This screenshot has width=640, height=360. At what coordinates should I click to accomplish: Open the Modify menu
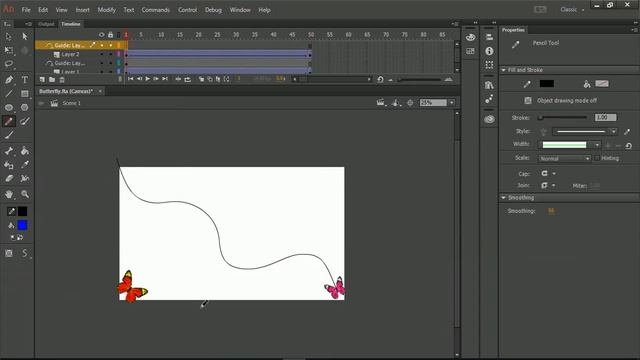pyautogui.click(x=107, y=10)
